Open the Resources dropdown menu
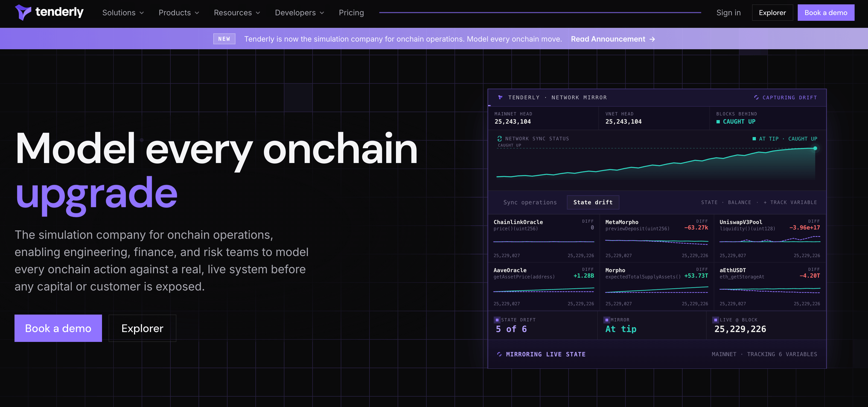 point(237,13)
